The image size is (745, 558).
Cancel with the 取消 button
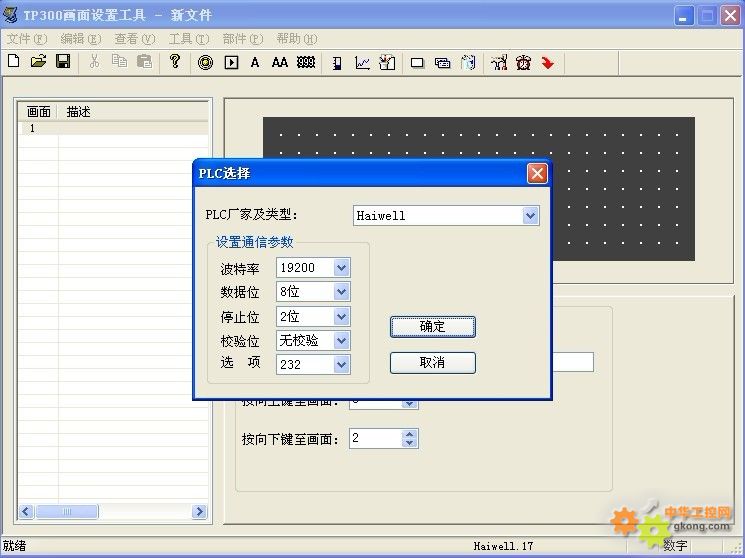pyautogui.click(x=432, y=363)
